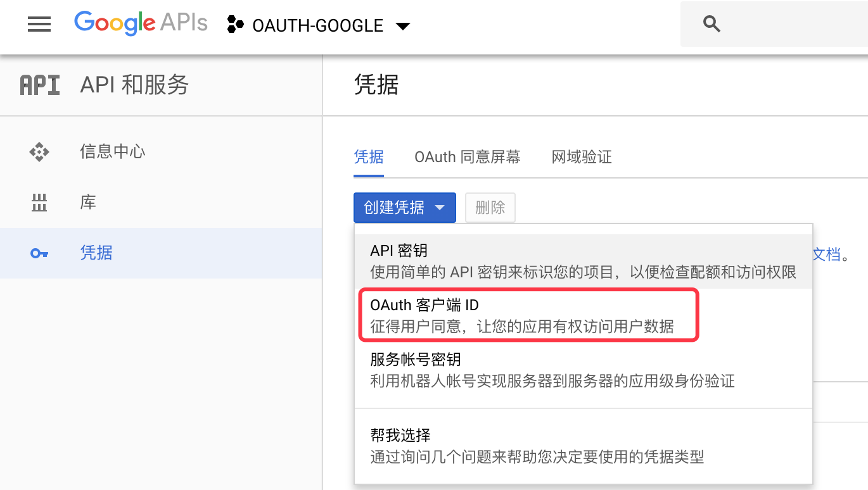
Task: Click the 凭据 key icon
Action: pos(39,253)
